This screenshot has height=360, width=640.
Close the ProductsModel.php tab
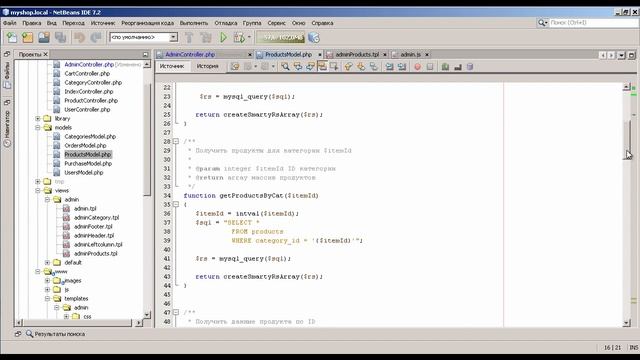(x=320, y=54)
